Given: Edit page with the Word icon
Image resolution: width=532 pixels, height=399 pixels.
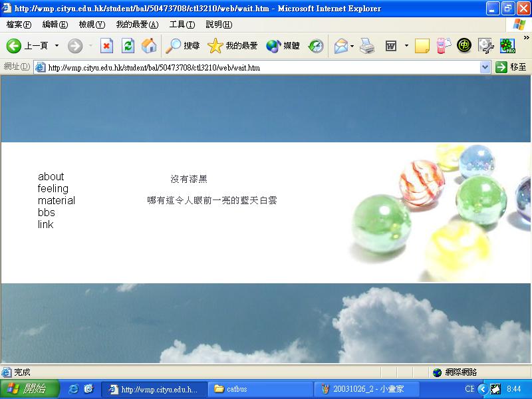Looking at the screenshot, I should click(391, 46).
